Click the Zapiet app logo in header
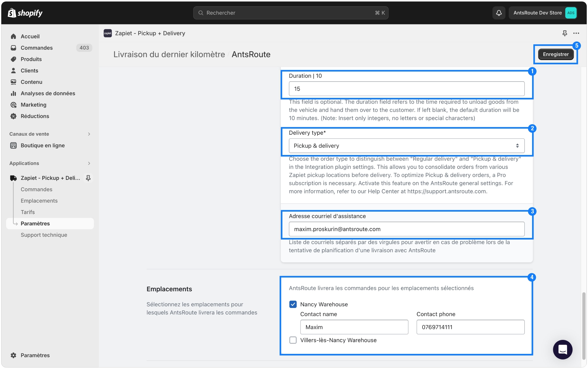 108,33
